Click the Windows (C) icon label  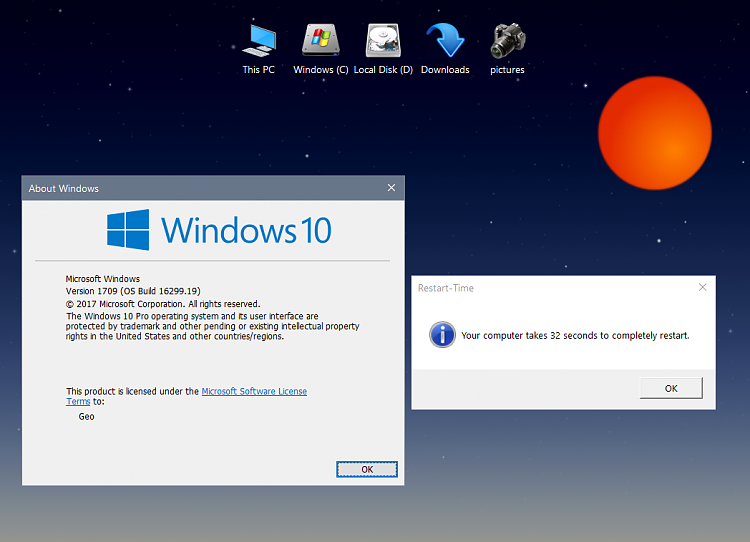pos(320,70)
